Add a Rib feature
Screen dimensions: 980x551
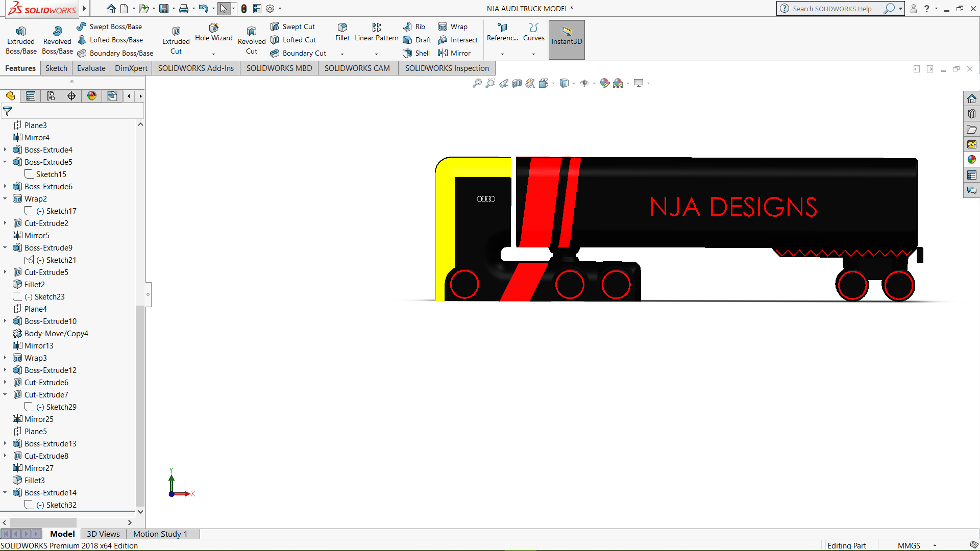[414, 27]
